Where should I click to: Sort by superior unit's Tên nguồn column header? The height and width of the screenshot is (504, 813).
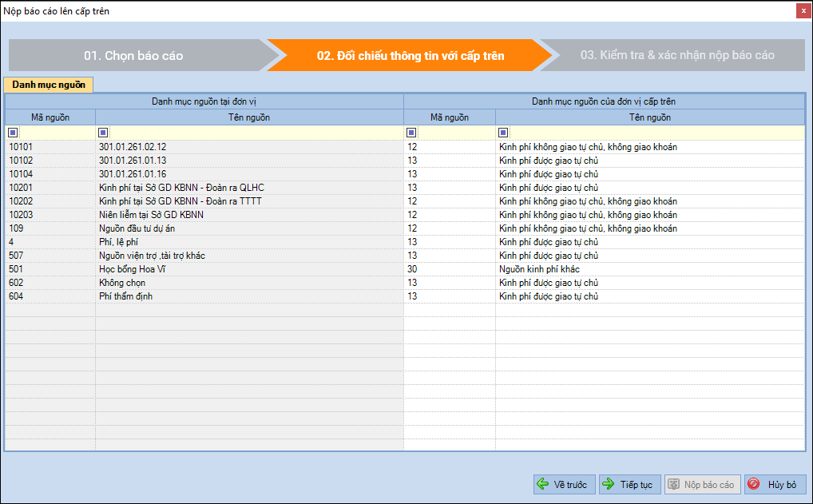[x=649, y=117]
